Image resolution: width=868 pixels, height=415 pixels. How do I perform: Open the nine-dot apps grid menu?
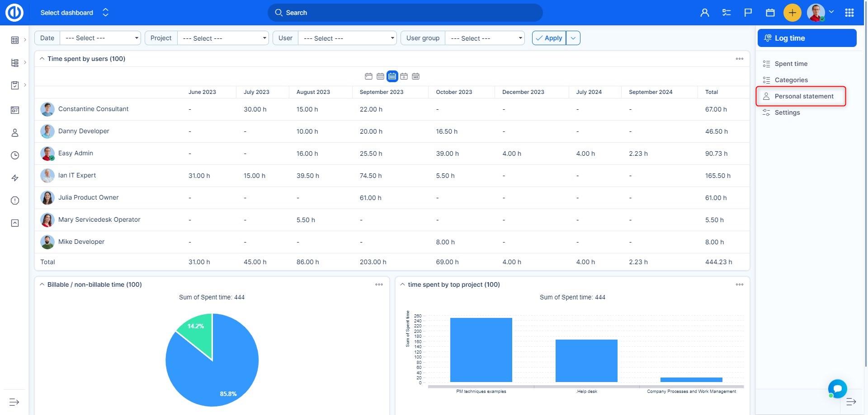[849, 13]
